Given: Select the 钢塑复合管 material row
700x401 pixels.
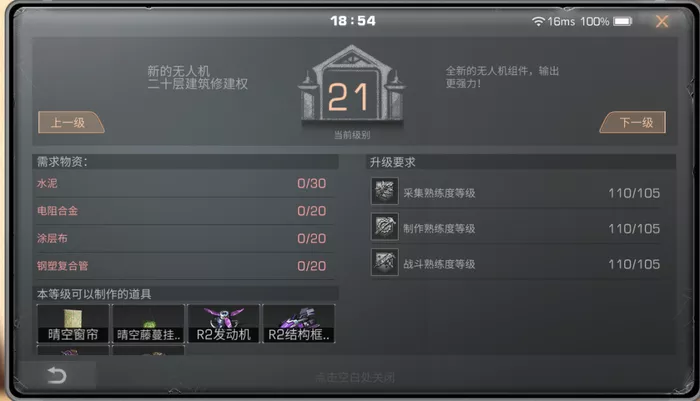Looking at the screenshot, I should tap(185, 266).
